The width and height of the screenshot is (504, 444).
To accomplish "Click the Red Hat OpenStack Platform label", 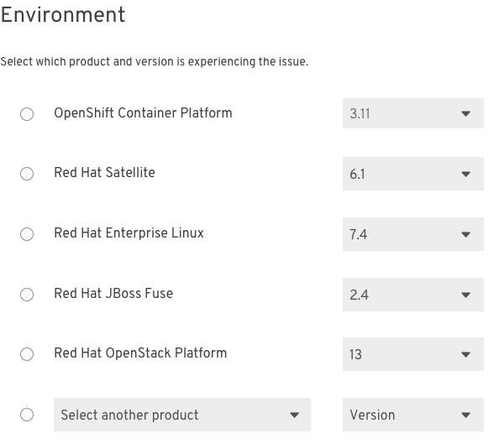I will coord(140,353).
